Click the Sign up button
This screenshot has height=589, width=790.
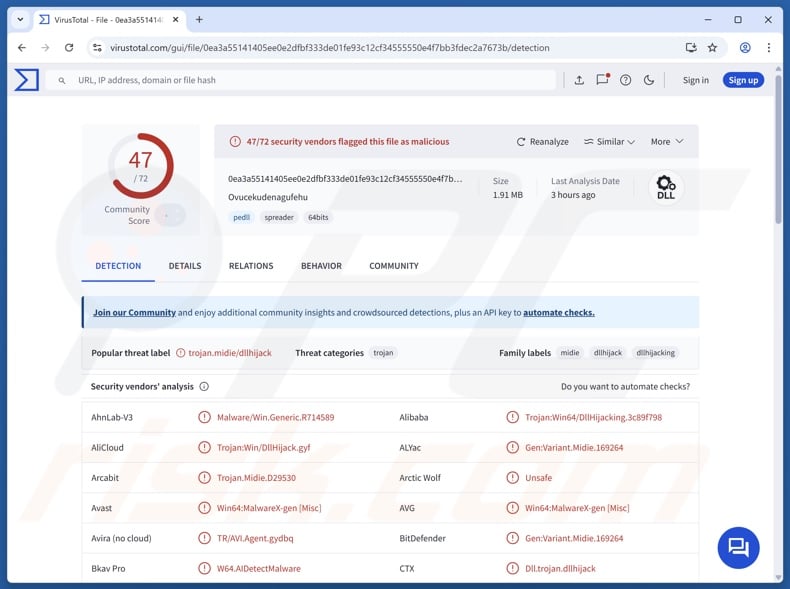click(743, 80)
